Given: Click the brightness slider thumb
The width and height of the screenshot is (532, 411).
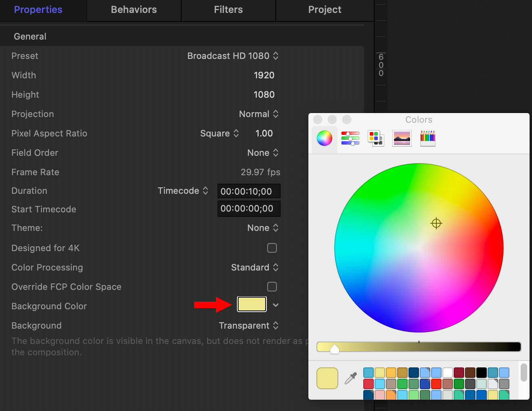Looking at the screenshot, I should pyautogui.click(x=335, y=348).
